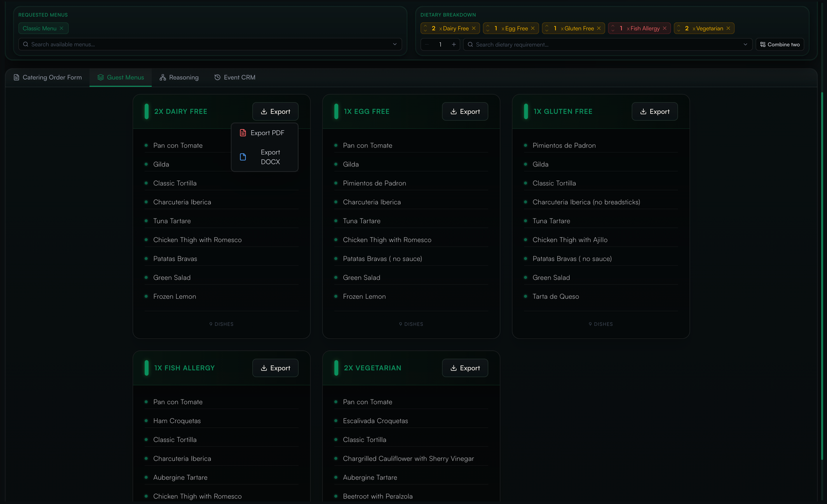This screenshot has height=504, width=827.
Task: Select Aubergine Tartare in the Fish Allergy card
Action: tap(180, 478)
